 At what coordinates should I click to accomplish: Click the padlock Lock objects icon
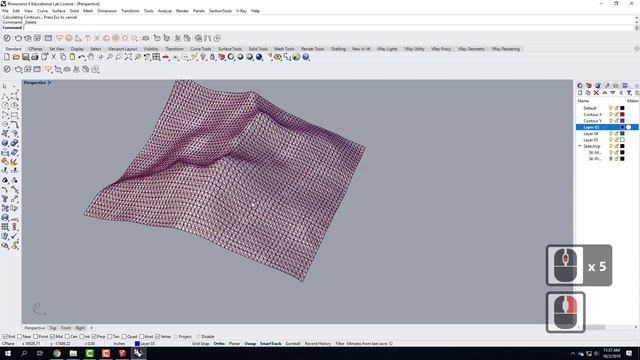[x=212, y=57]
